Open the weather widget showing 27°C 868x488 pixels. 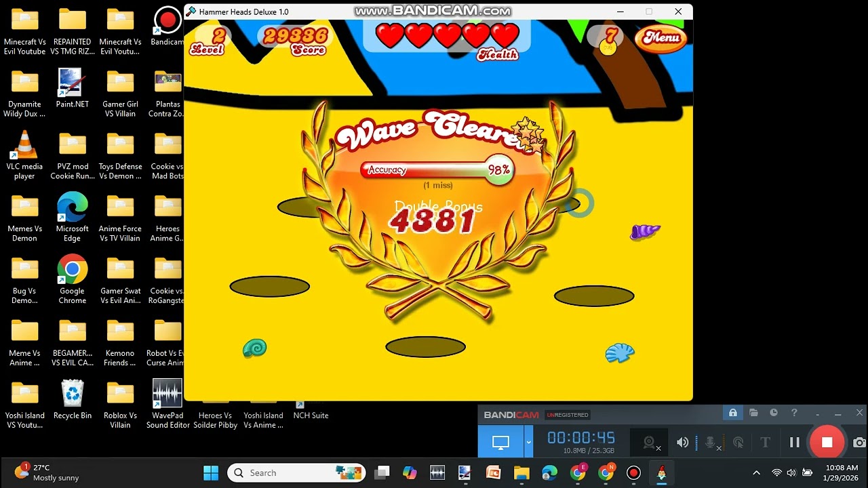47,472
